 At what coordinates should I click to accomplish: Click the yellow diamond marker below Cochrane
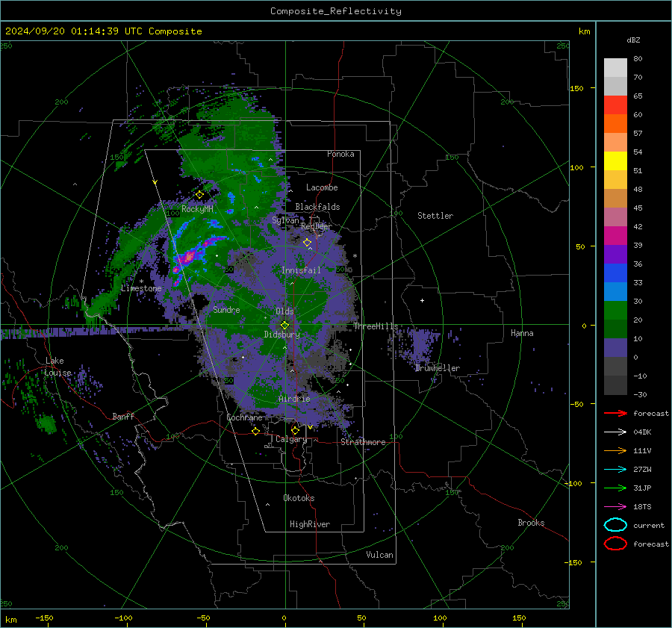point(256,431)
